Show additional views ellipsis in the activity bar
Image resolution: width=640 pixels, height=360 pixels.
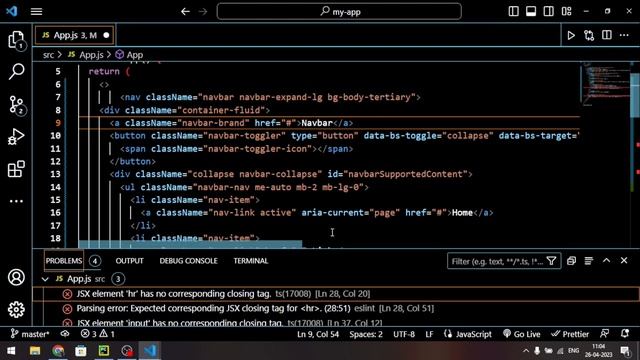(x=16, y=201)
